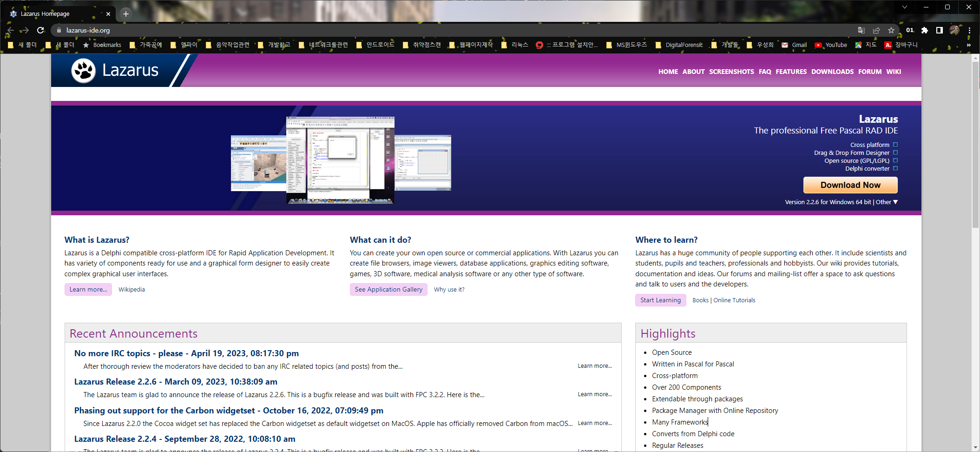This screenshot has width=980, height=452.
Task: Bookmark this page with the star icon
Action: click(x=891, y=30)
